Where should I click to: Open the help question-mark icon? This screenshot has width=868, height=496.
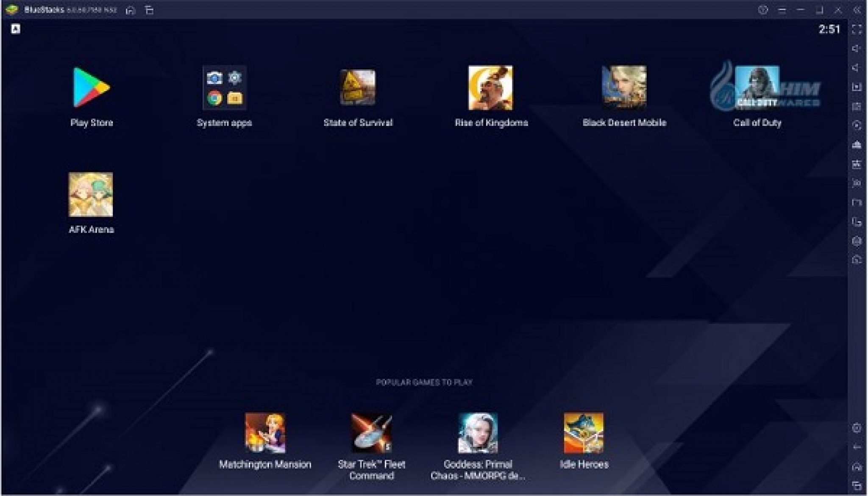[x=763, y=10]
